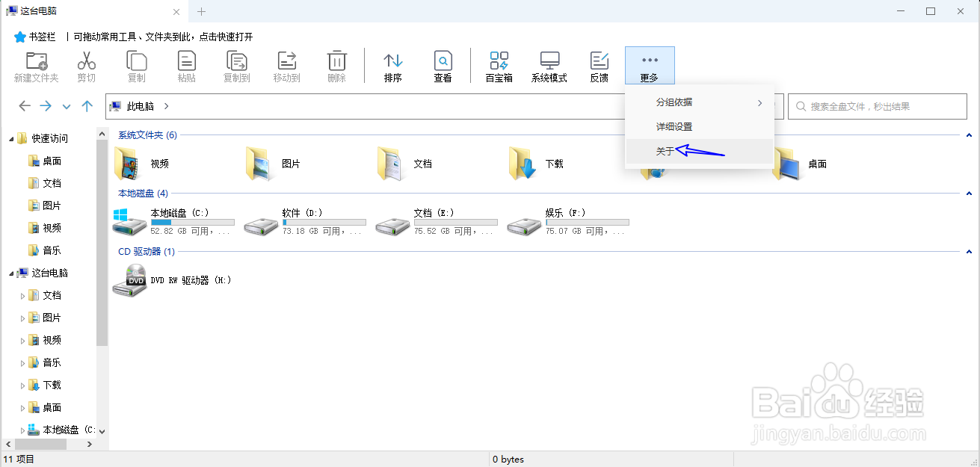Select Local Disk (C:) drive
Screen dimensions: 980x467
click(173, 222)
